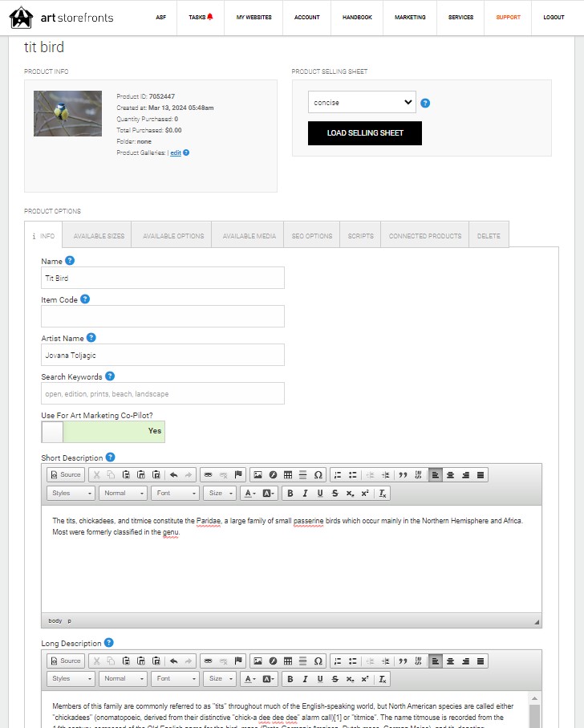Toggle Use For Art Marketing Co-Pilot switch

[103, 432]
